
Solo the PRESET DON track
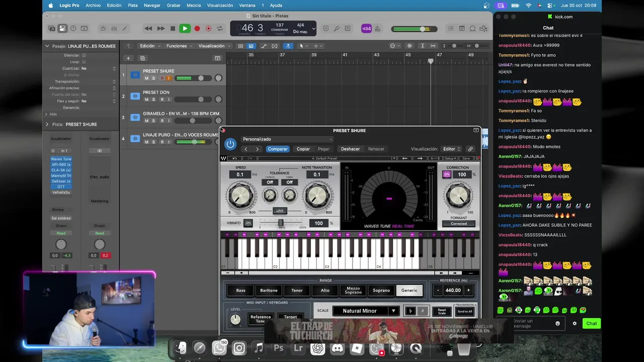[153, 100]
